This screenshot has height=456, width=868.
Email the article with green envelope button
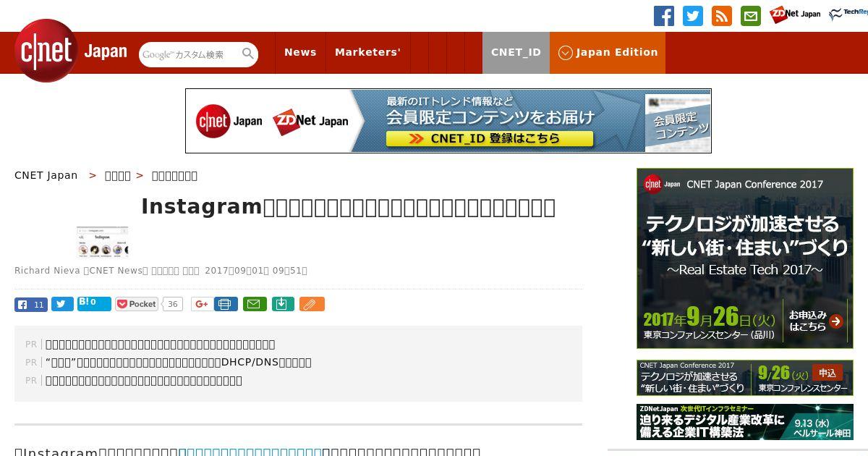(254, 304)
